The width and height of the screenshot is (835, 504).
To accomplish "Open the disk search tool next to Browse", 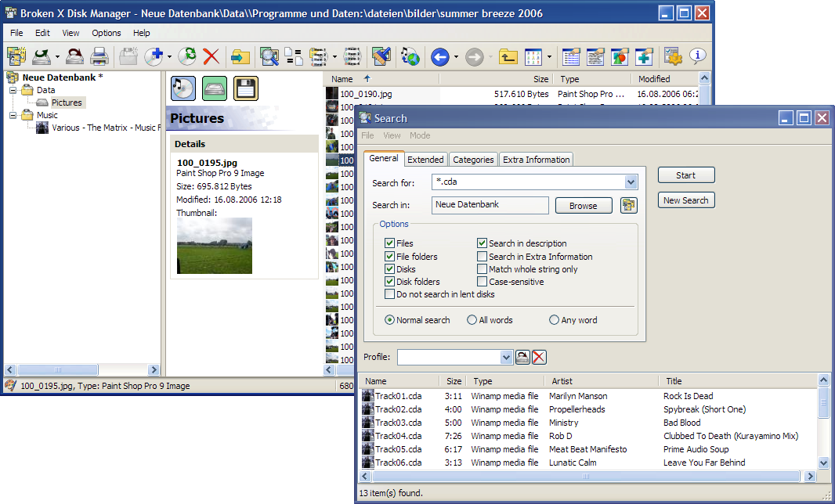I will pyautogui.click(x=628, y=205).
